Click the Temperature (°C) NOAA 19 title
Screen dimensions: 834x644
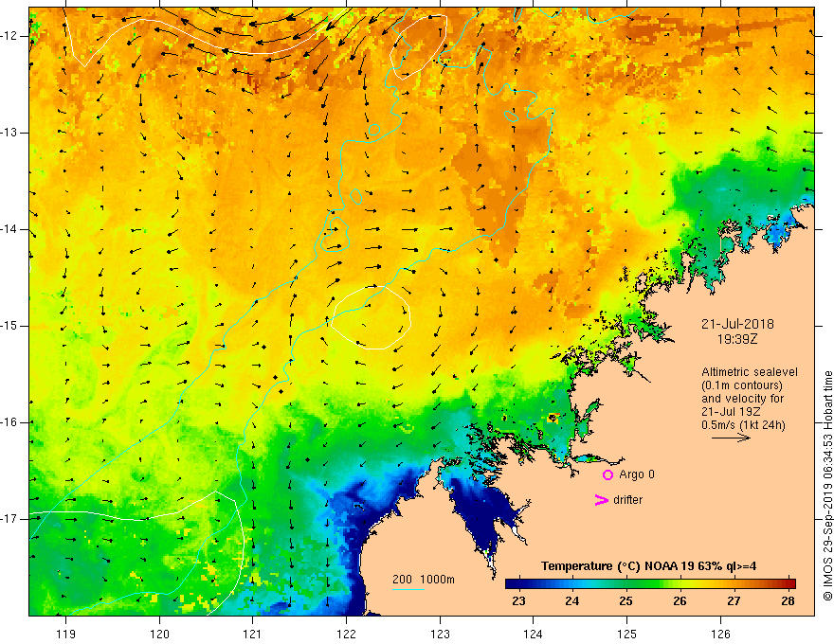tap(648, 566)
